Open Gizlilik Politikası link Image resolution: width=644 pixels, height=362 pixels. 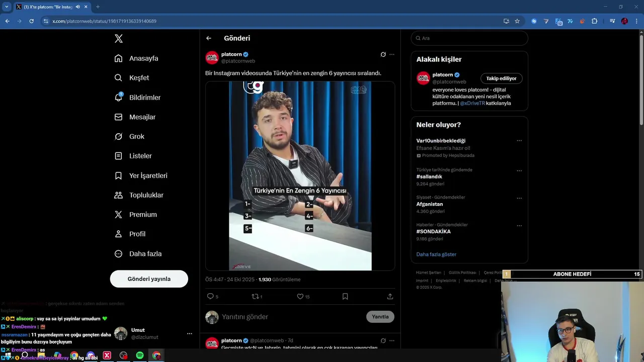coord(462,273)
